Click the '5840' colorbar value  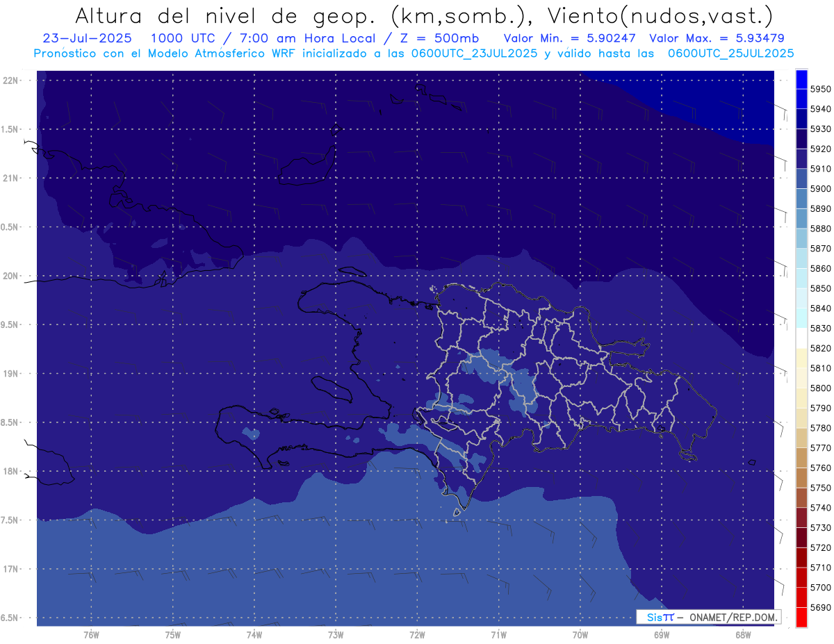coord(821,308)
